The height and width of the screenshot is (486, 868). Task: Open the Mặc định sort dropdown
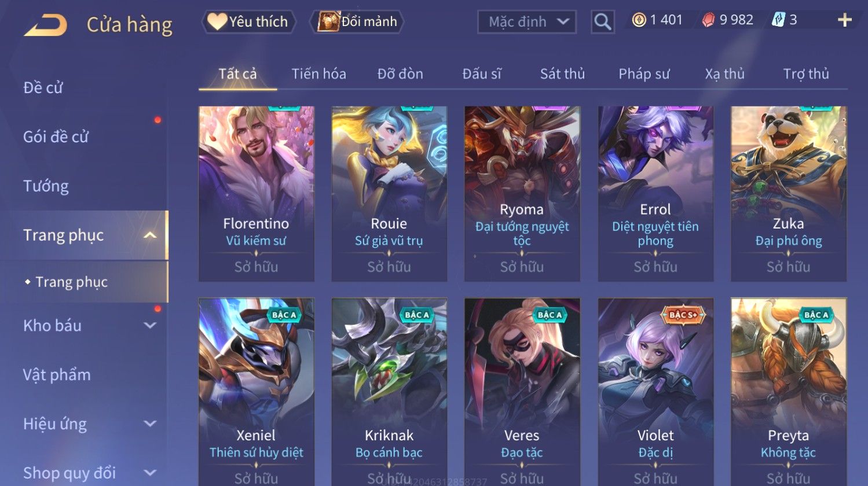[x=527, y=22]
